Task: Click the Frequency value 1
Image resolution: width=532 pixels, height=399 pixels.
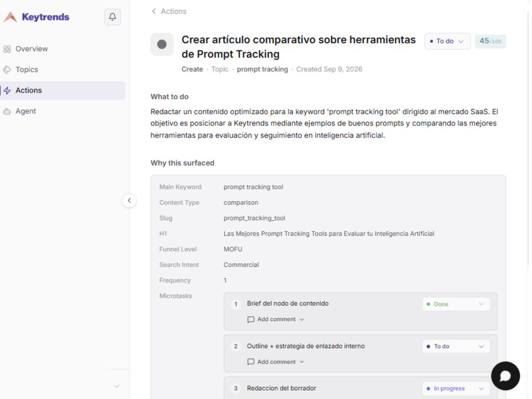Action: [x=225, y=281]
